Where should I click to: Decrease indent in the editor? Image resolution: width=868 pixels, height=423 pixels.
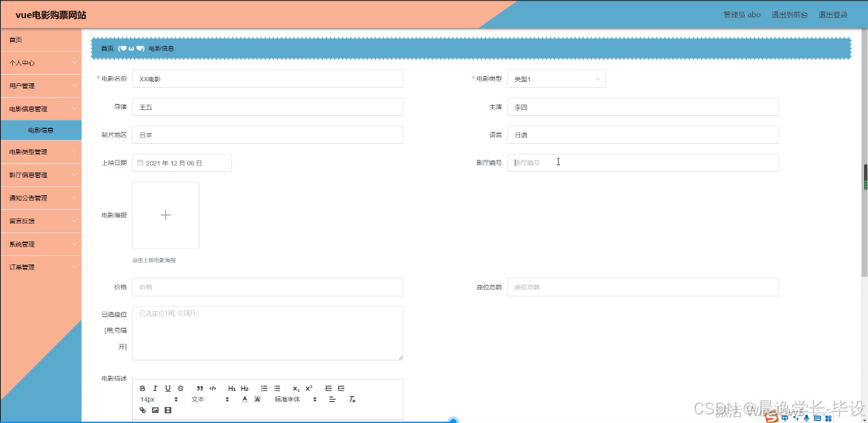point(328,388)
